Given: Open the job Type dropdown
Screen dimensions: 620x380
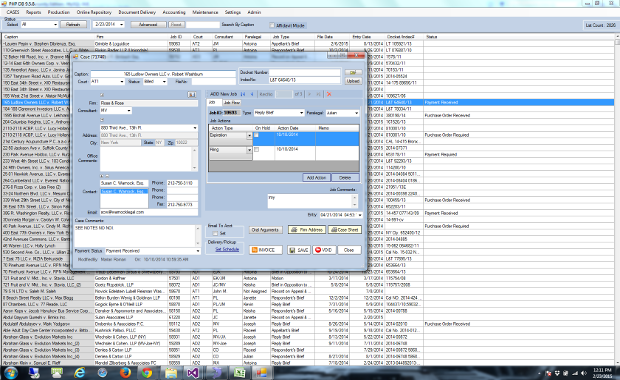Looking at the screenshot, I should [x=302, y=113].
